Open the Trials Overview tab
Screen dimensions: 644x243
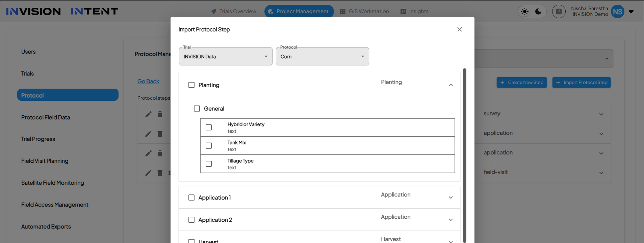tap(234, 11)
